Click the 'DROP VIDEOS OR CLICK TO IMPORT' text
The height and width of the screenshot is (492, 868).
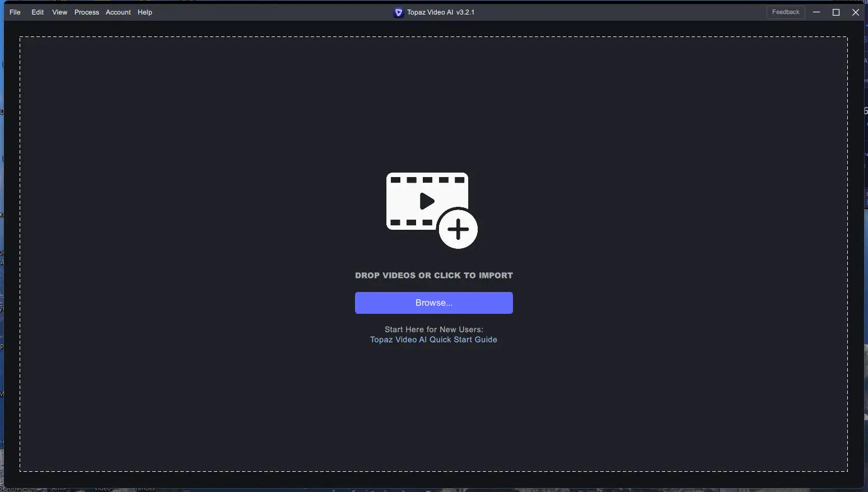(434, 275)
